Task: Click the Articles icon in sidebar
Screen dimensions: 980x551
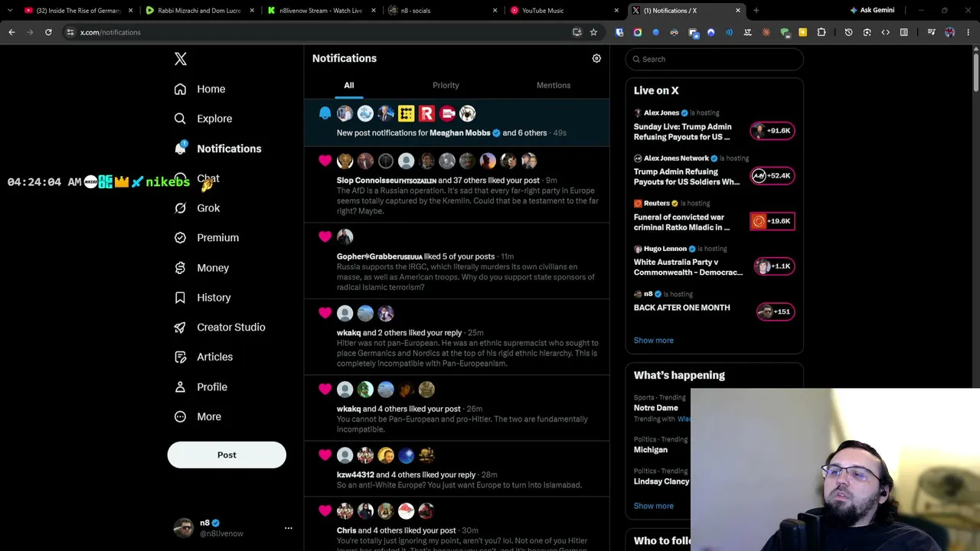Action: pyautogui.click(x=180, y=357)
